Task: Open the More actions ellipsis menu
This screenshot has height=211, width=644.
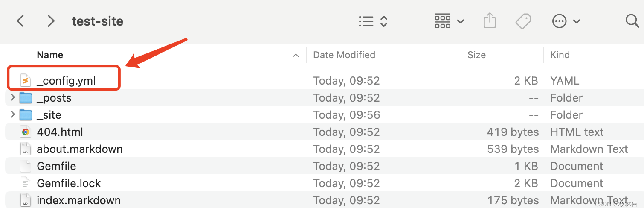Action: 566,21
